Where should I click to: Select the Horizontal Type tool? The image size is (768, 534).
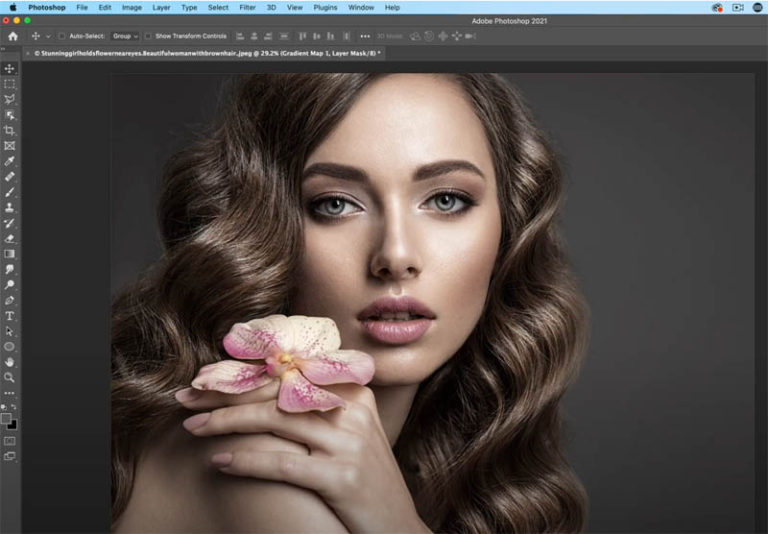coord(10,316)
